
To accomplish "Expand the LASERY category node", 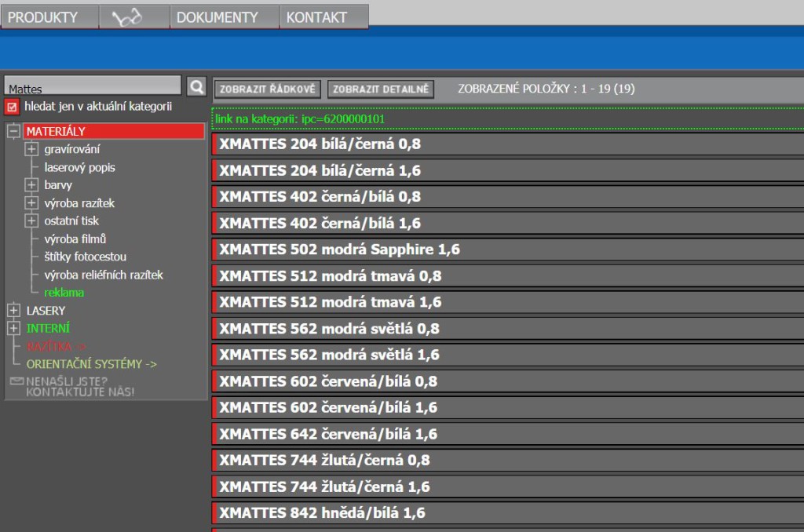I will (13, 311).
